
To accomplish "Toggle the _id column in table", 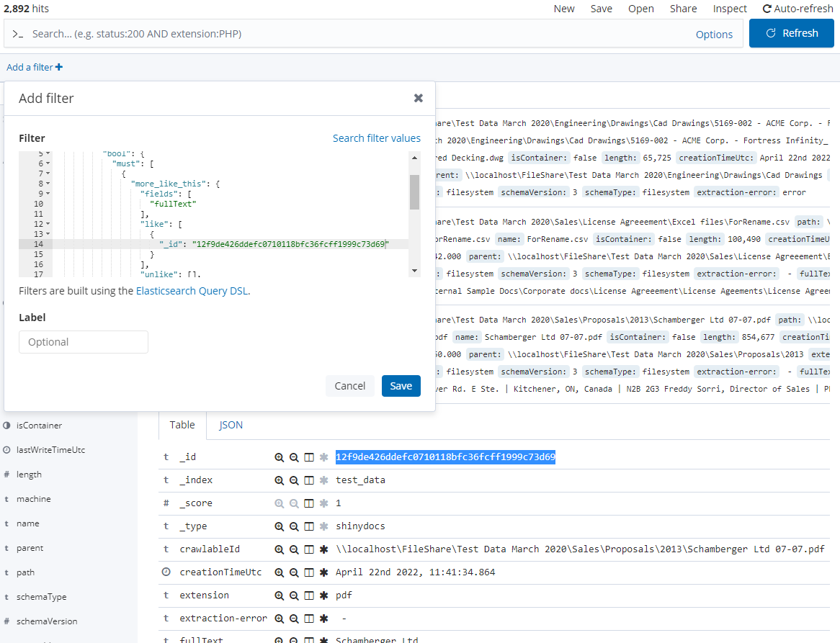I will pyautogui.click(x=308, y=457).
